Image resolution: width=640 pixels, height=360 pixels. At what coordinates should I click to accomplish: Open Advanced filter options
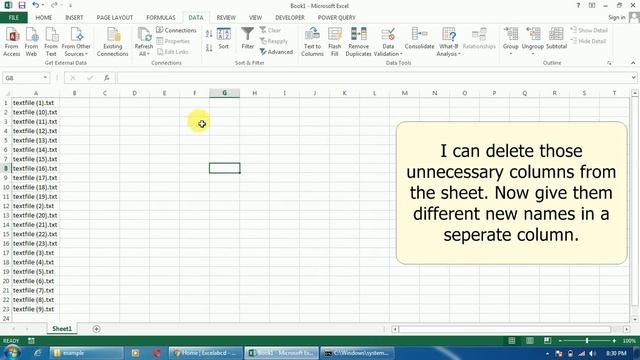[276, 52]
